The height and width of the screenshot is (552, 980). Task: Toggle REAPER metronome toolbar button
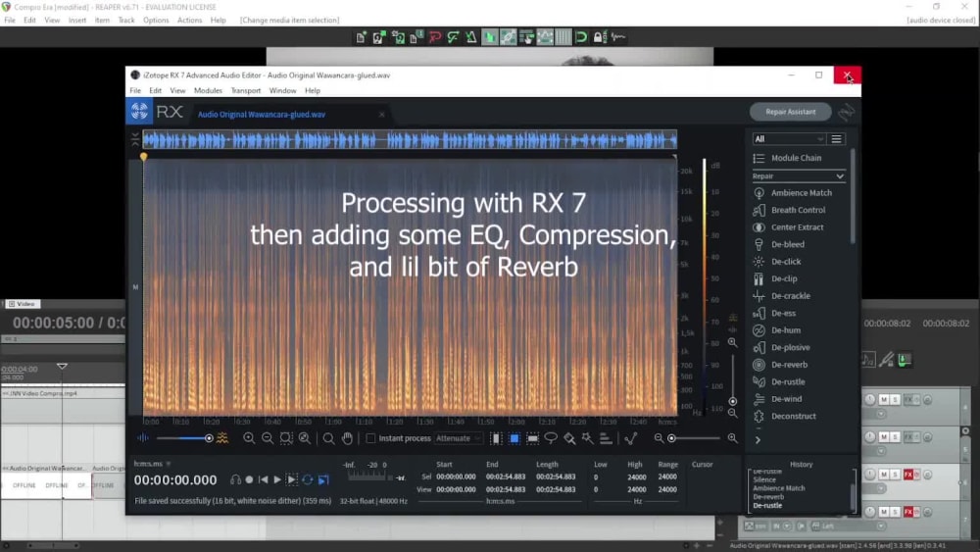point(470,37)
